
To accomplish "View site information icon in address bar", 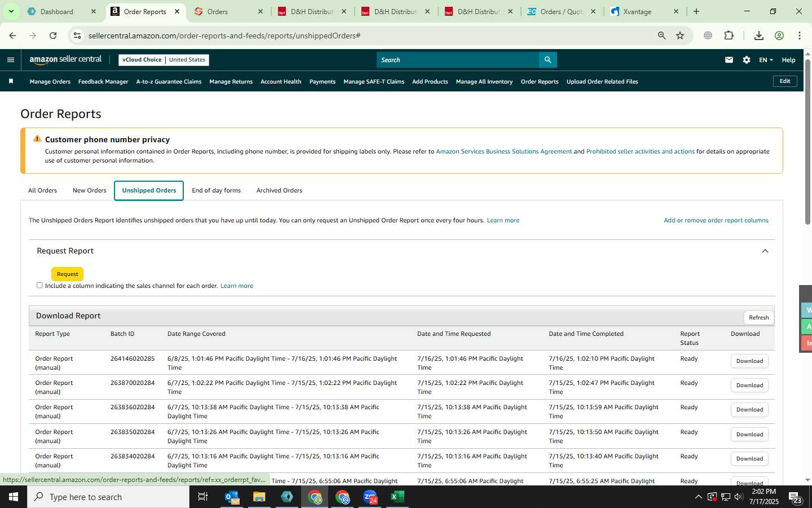I will [77, 36].
